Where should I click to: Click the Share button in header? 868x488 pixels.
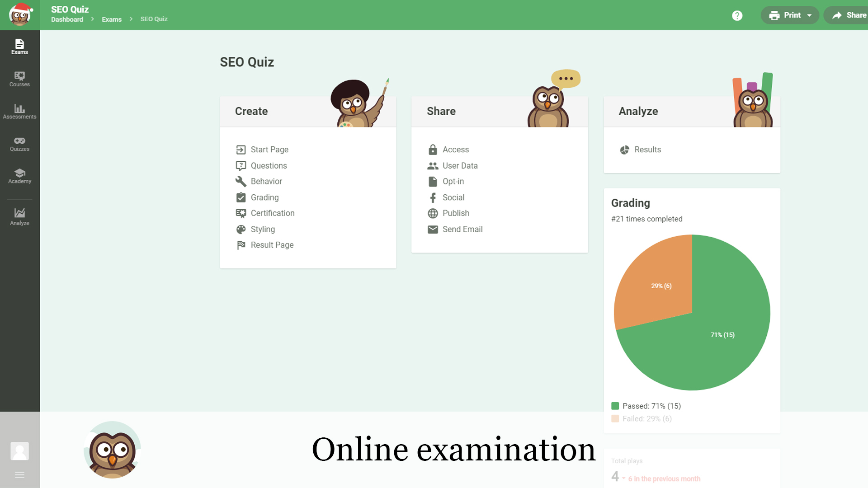tap(847, 15)
